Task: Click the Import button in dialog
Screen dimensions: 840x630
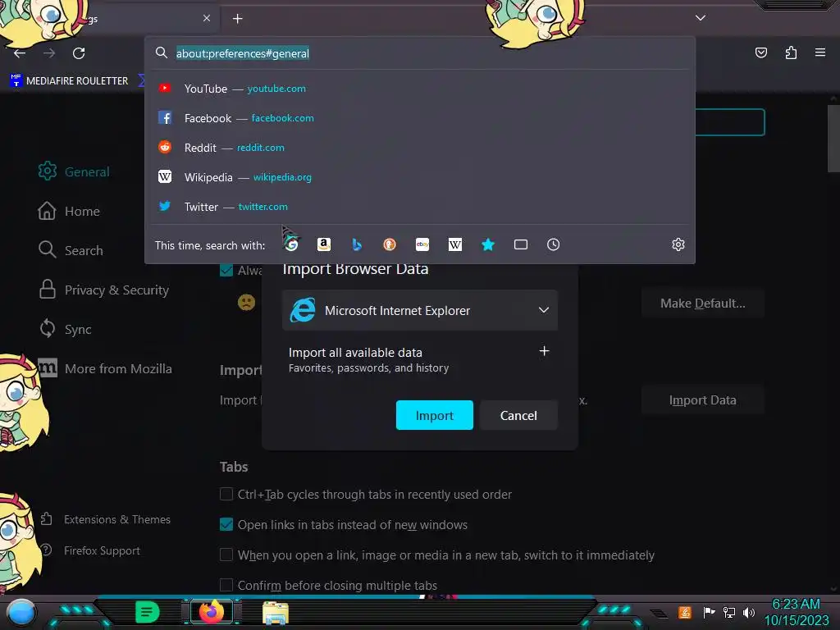Action: [435, 415]
